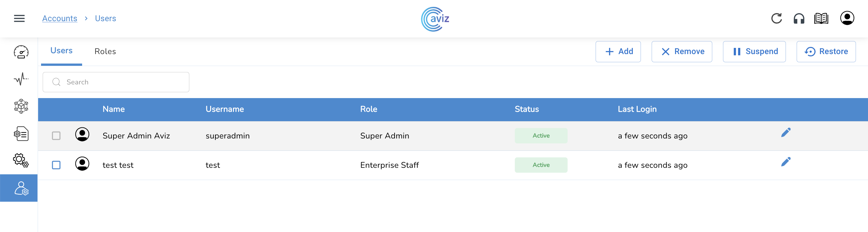
Task: Edit the superadmin user with pencil icon
Action: point(786,133)
